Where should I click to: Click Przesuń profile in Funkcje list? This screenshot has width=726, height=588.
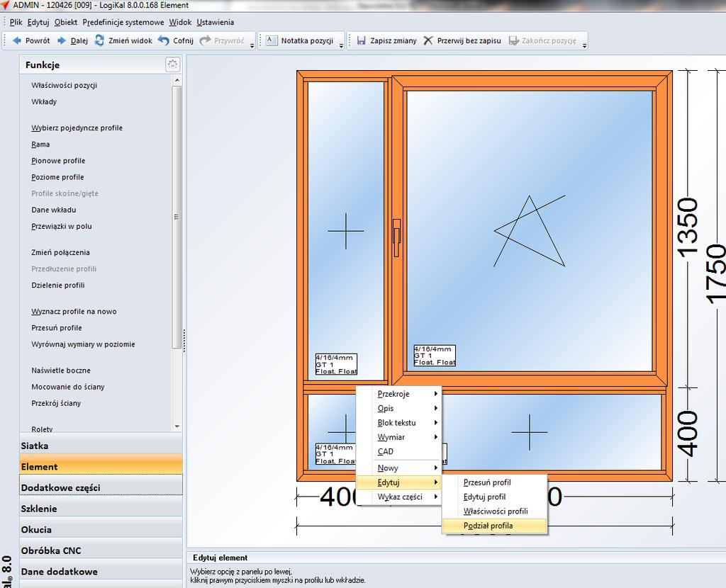pos(57,328)
